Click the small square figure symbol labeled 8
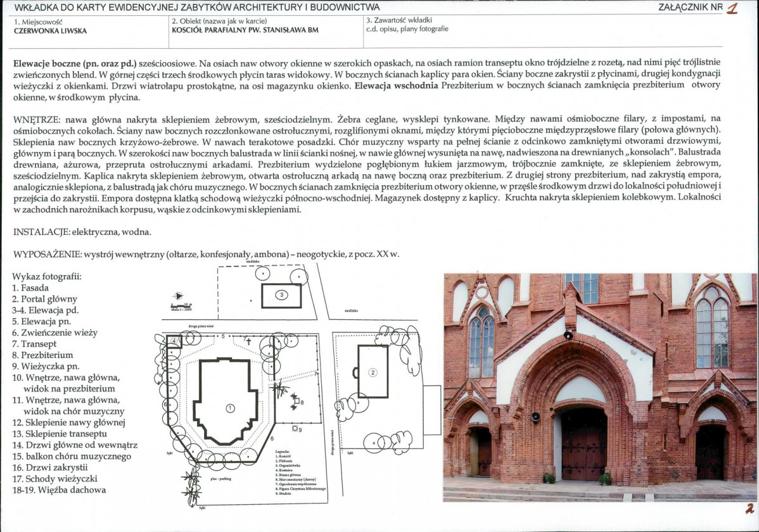The height and width of the screenshot is (532, 759). (x=296, y=400)
